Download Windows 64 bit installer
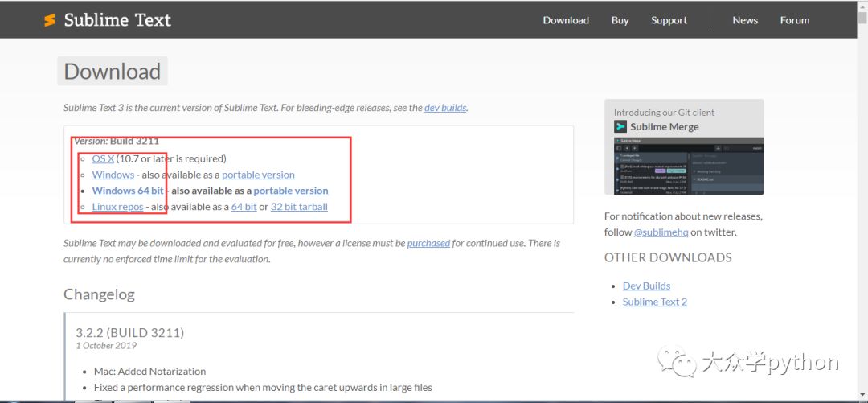 (x=128, y=191)
